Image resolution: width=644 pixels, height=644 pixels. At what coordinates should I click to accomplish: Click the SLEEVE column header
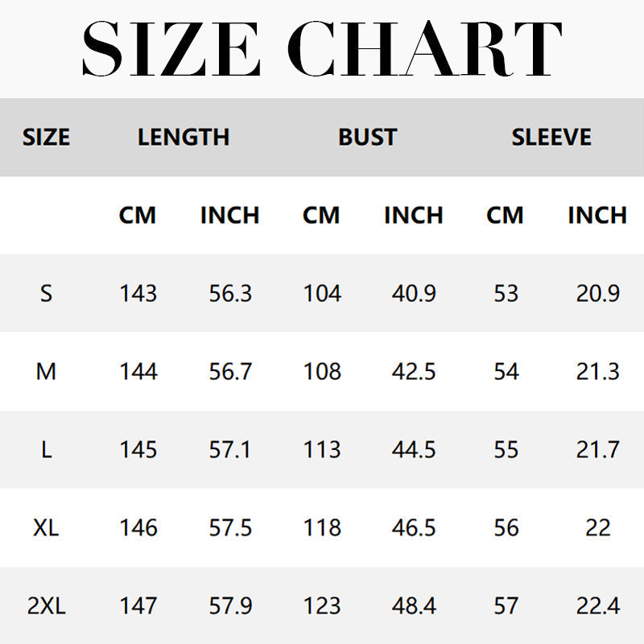[x=551, y=137]
